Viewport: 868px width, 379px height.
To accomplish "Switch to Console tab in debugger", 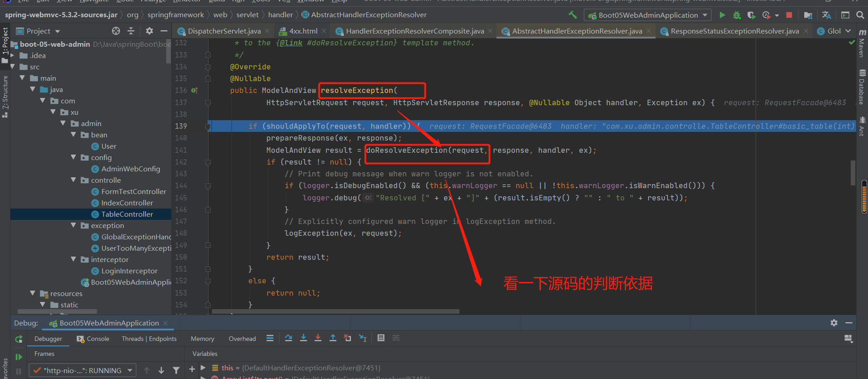I will 93,339.
